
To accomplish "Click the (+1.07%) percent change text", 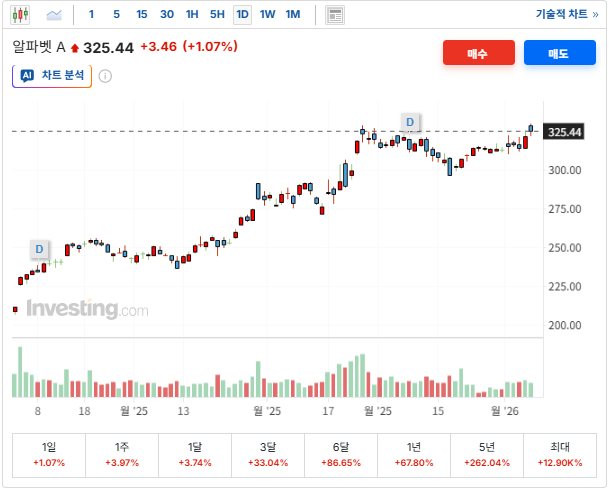I will tap(210, 47).
